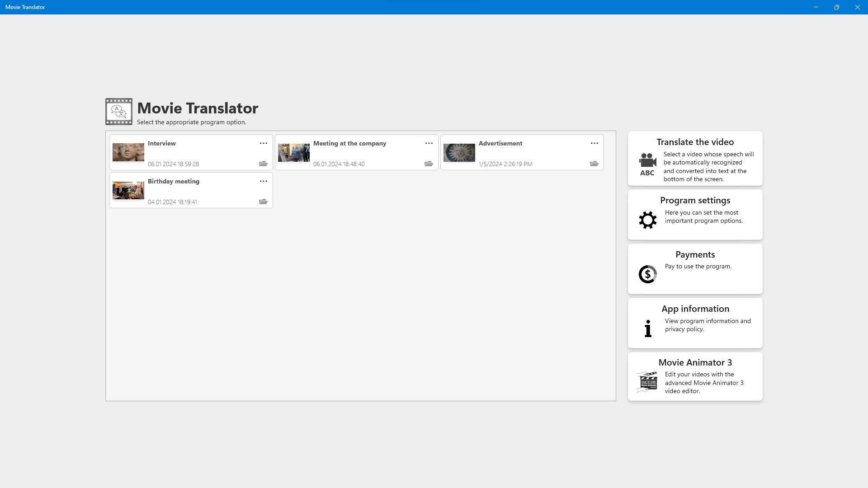The height and width of the screenshot is (488, 868).
Task: Open options menu for Meeting at the company
Action: point(429,143)
